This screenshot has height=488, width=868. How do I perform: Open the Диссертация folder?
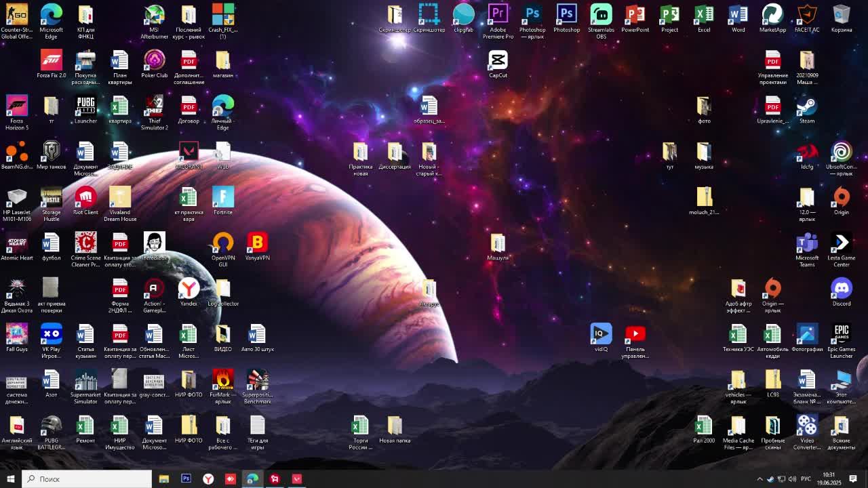[x=395, y=155]
